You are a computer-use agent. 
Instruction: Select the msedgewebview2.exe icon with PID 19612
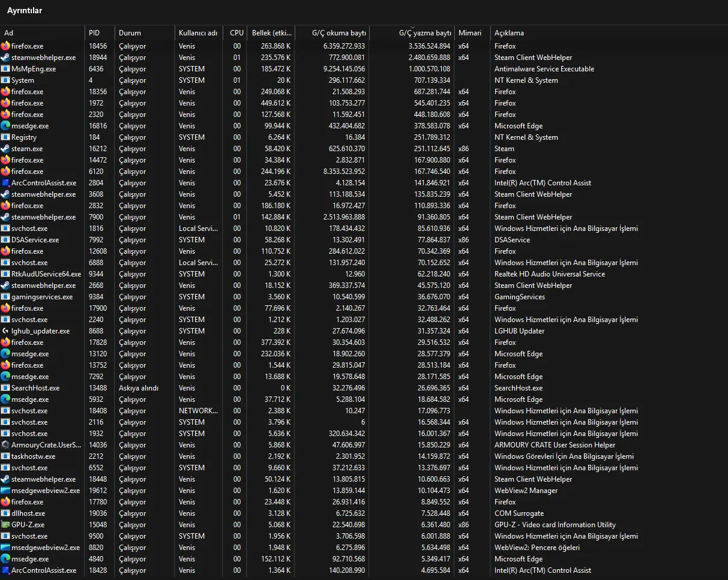5,491
